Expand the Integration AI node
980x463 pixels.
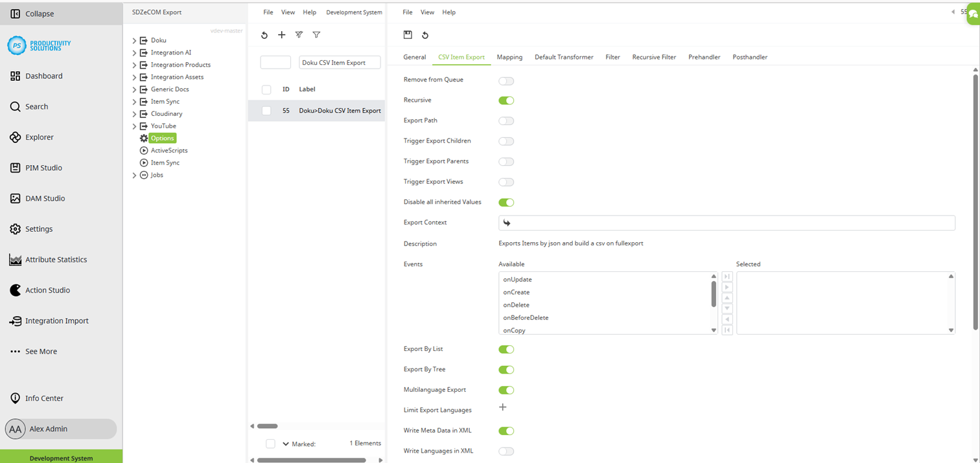134,53
